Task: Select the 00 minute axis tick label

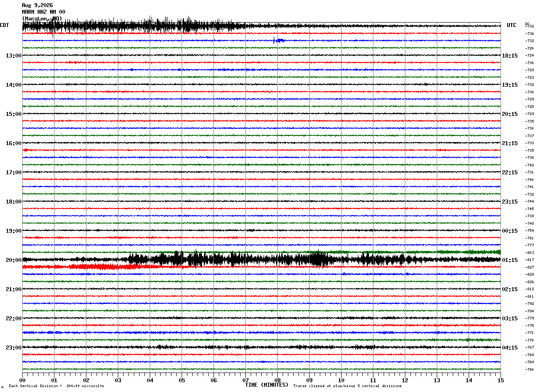Action: tap(22, 380)
